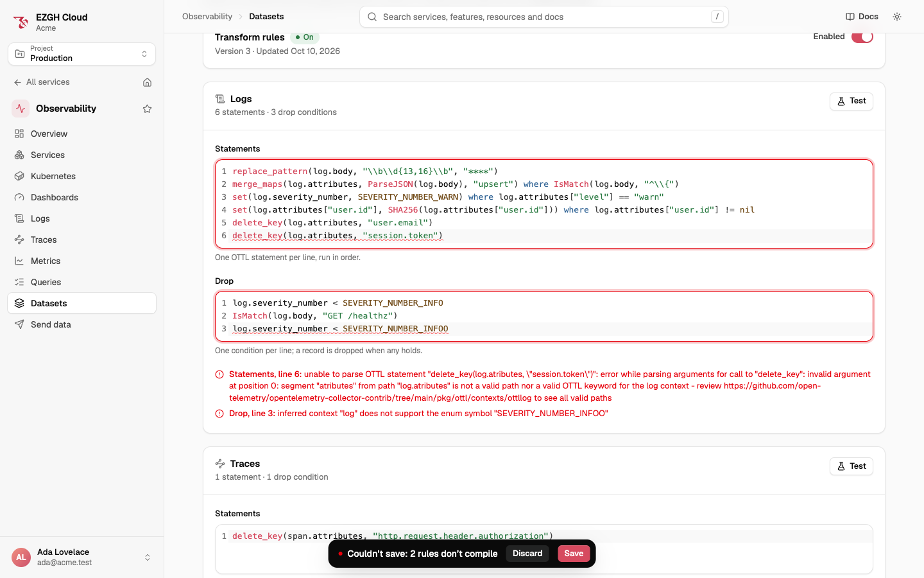924x578 pixels.
Task: Open the Traces nav item
Action: (81, 240)
